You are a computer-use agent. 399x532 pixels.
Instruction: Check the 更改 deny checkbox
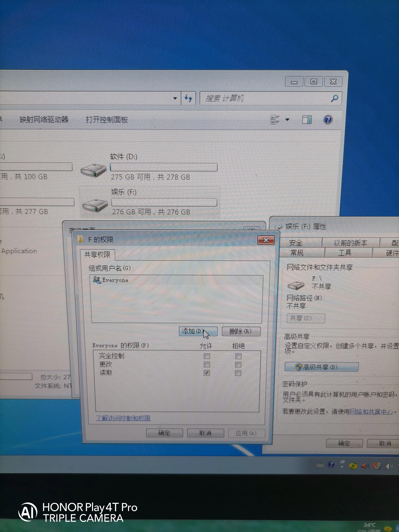[238, 364]
